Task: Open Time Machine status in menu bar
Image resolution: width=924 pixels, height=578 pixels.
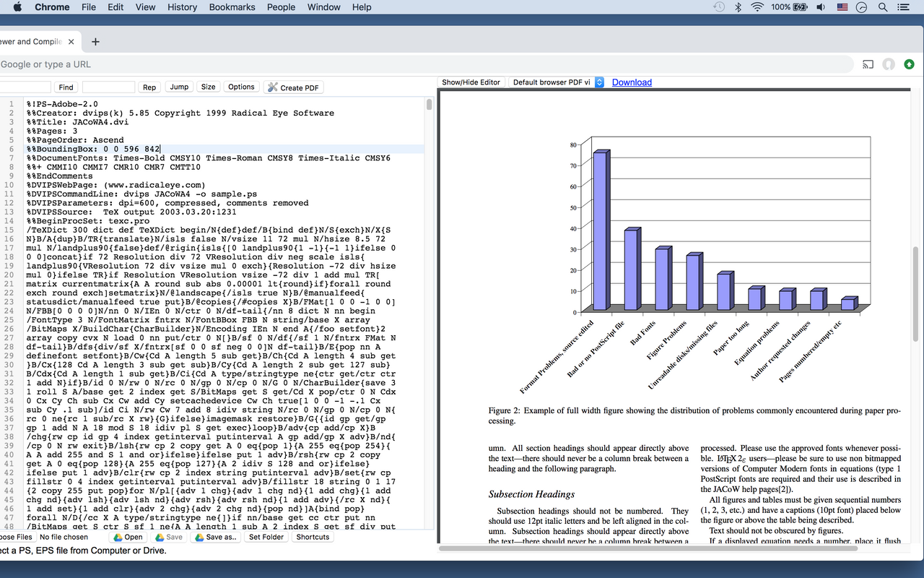Action: click(x=719, y=7)
